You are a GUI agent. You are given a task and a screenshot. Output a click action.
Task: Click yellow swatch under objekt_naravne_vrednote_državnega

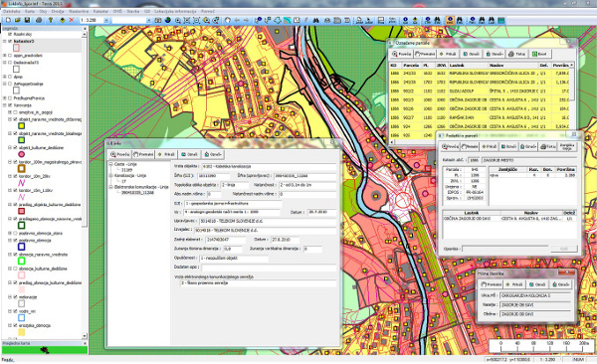click(22, 126)
